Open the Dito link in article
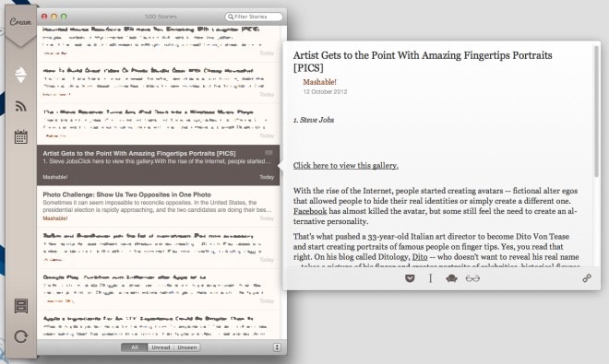Viewport: 609px width, 364px height. click(420, 257)
